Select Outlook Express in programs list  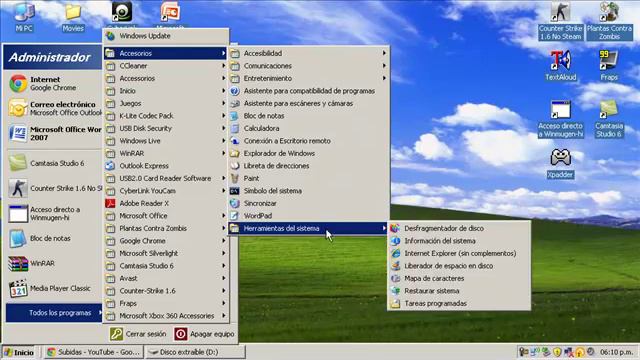[x=165, y=166]
